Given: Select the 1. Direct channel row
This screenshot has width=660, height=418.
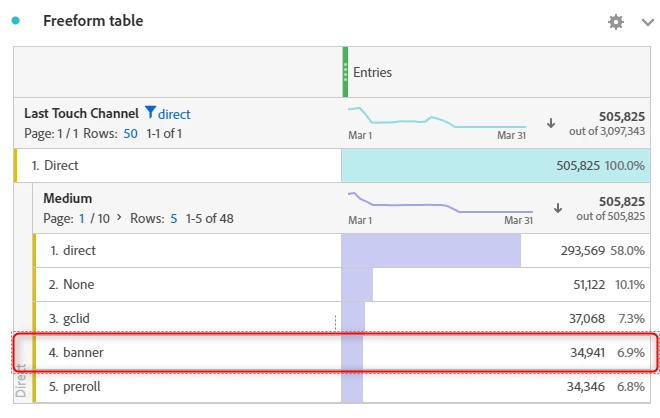Looking at the screenshot, I should point(332,165).
